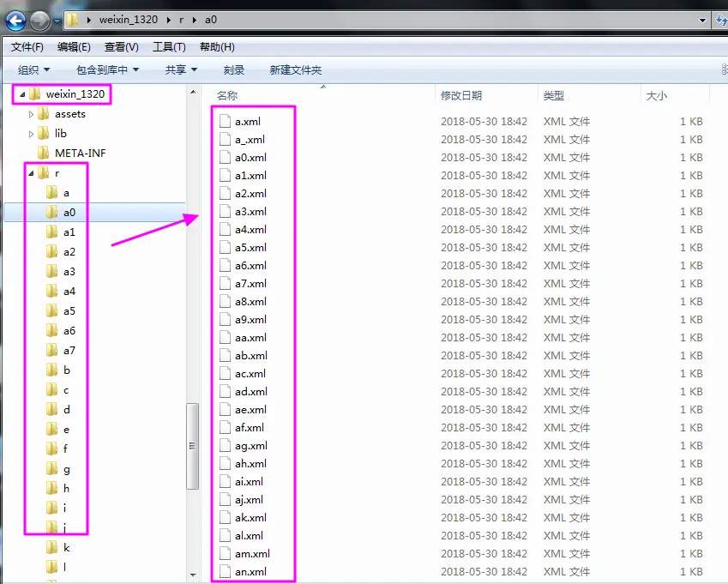Open the 包含到库中 dropdown
Screen dimensions: 728x584
click(107, 69)
